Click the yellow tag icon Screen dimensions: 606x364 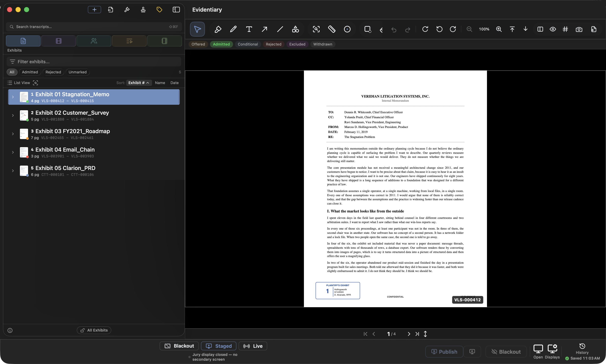click(x=159, y=10)
